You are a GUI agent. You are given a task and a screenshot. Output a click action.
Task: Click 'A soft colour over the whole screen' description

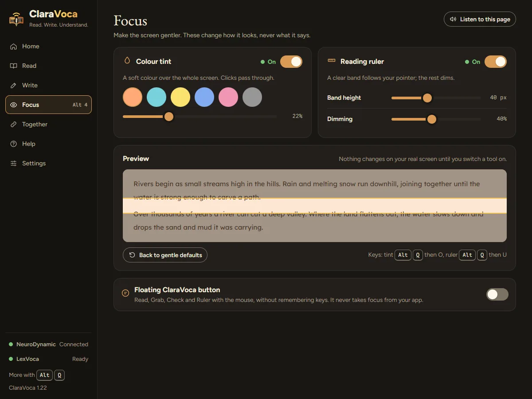tap(199, 78)
